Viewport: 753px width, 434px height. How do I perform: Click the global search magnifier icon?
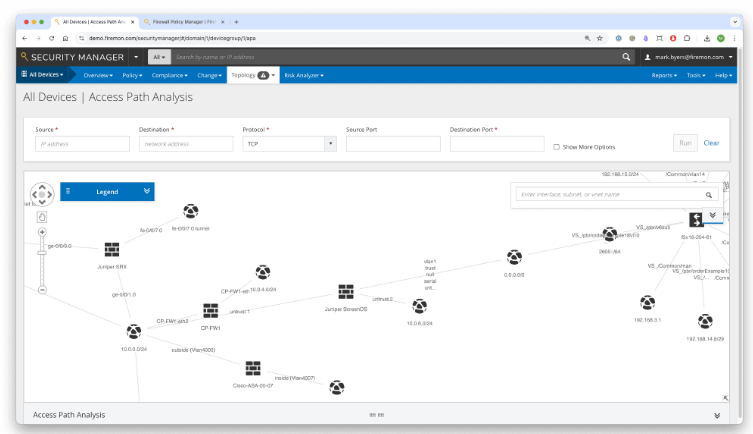626,57
